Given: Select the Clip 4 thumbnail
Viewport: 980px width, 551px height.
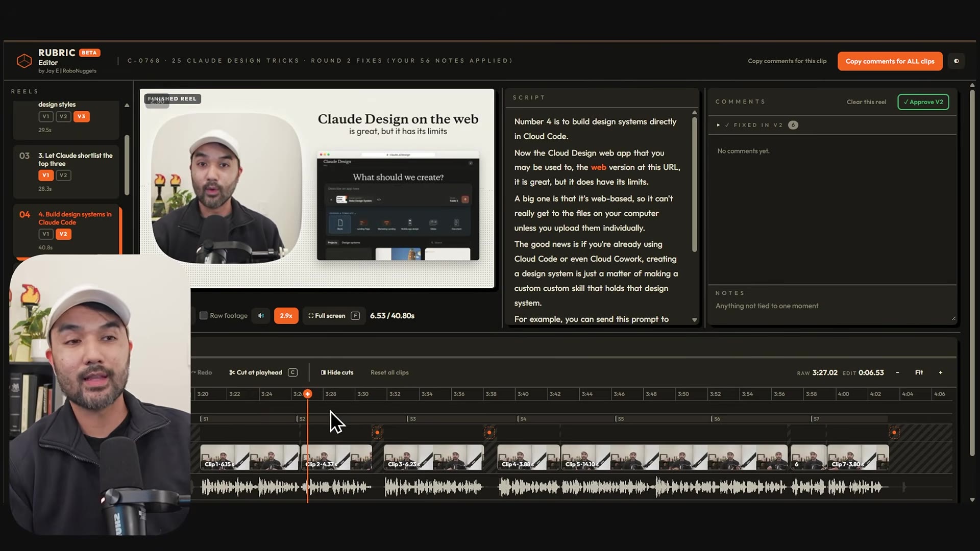Looking at the screenshot, I should tap(529, 457).
